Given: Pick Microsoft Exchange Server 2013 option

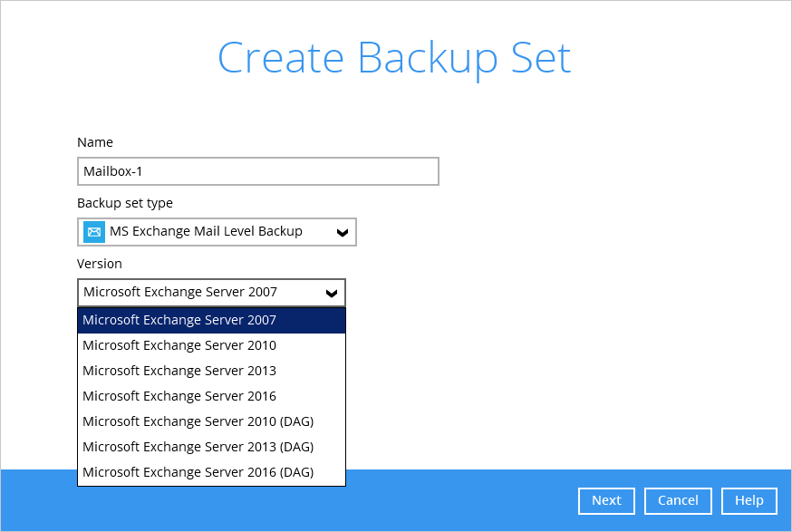Looking at the screenshot, I should [212, 371].
